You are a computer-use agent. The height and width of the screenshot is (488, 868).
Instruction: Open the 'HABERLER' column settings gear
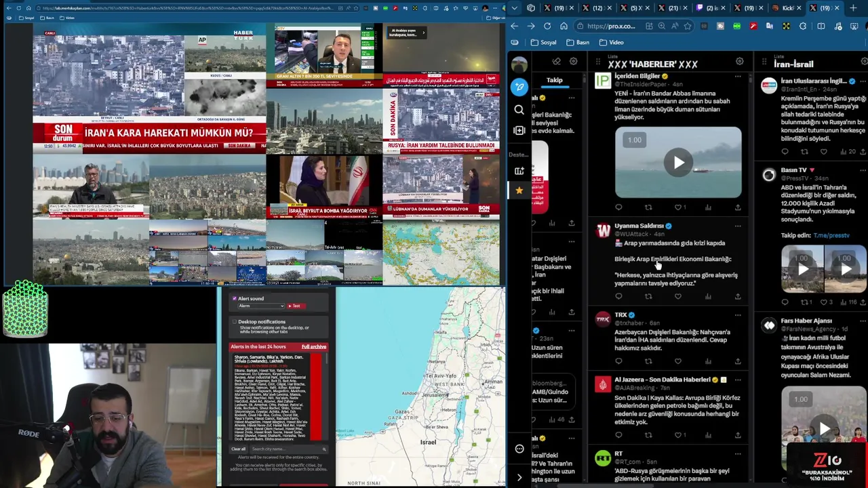click(740, 62)
